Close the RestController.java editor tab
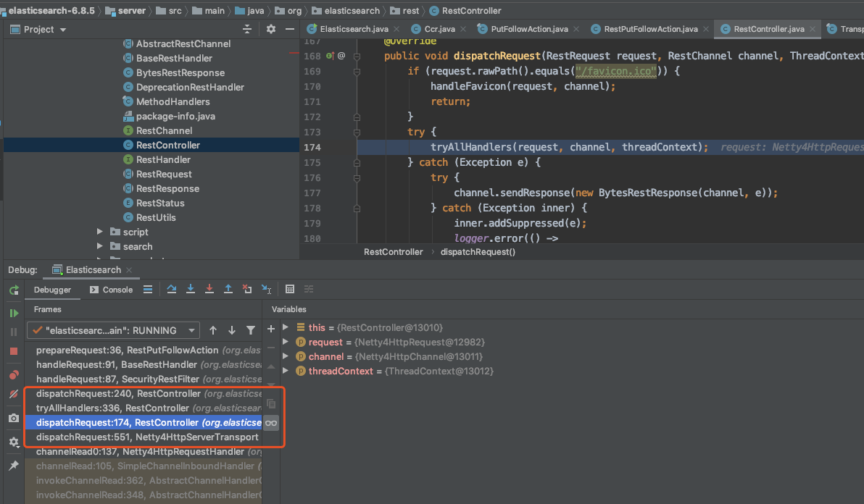Viewport: 864px width, 504px height. (x=813, y=29)
